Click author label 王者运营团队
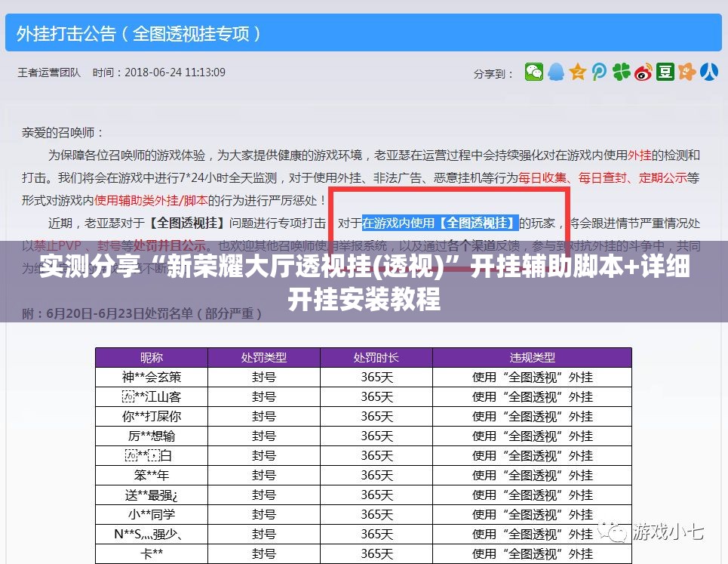The image size is (728, 564). click(49, 72)
